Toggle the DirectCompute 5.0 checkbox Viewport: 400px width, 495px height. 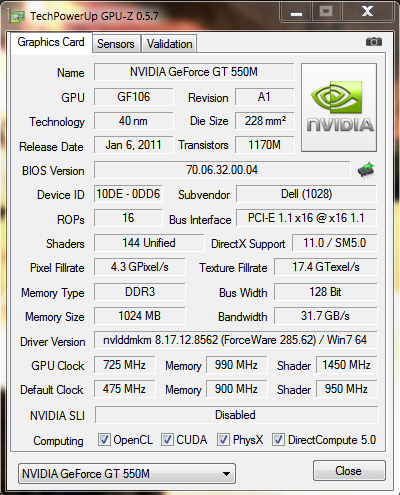(278, 440)
